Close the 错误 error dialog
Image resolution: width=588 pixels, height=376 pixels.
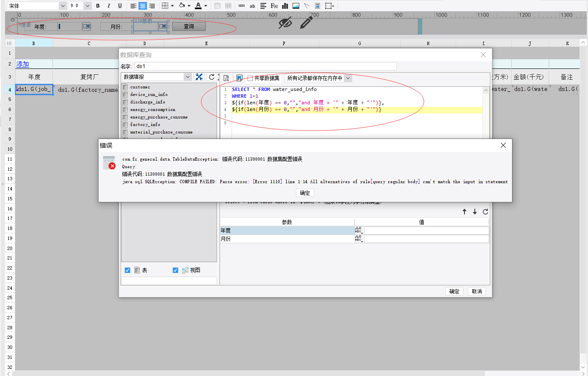tap(503, 145)
